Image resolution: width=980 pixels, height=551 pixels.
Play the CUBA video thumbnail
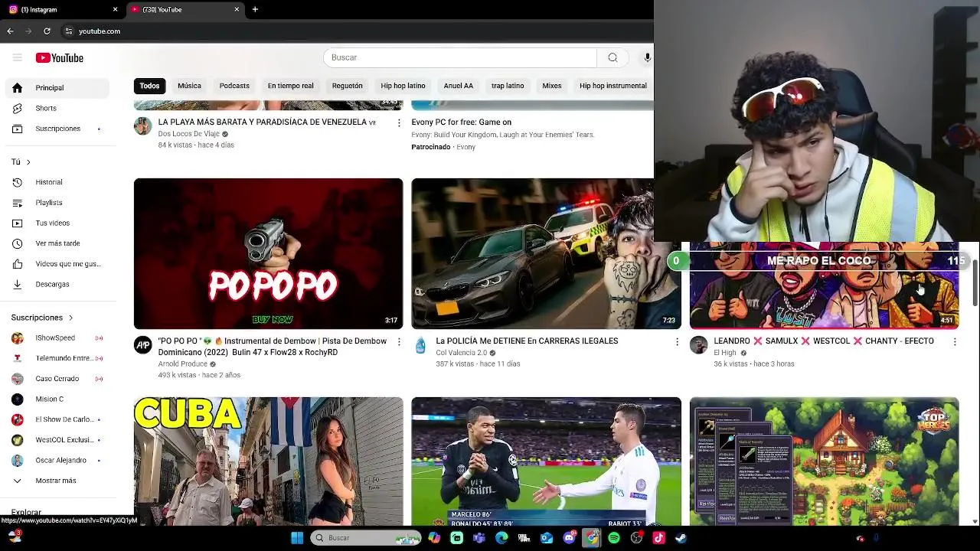(x=268, y=461)
